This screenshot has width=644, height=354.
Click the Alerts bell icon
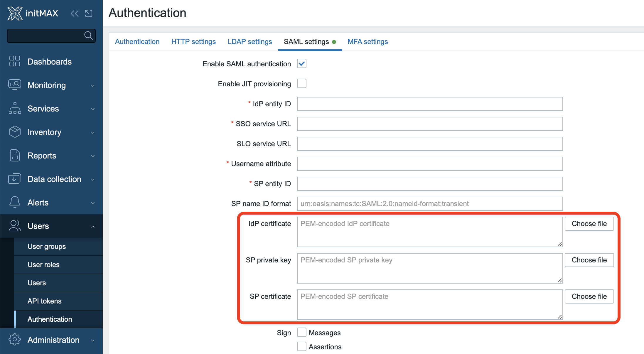click(x=15, y=202)
